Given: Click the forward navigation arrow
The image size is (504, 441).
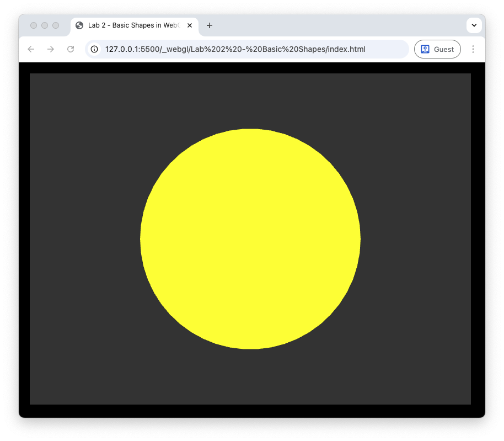Looking at the screenshot, I should click(x=51, y=49).
